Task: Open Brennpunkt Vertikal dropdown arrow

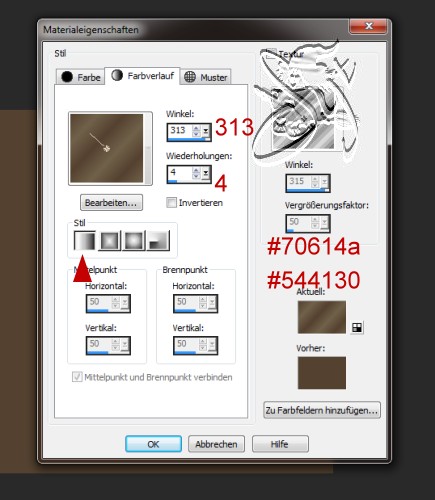Action: (212, 344)
